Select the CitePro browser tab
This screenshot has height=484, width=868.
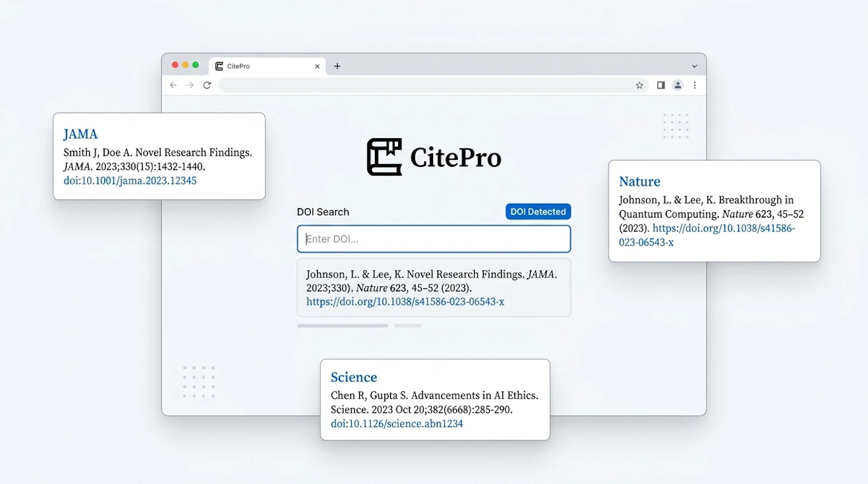click(267, 66)
